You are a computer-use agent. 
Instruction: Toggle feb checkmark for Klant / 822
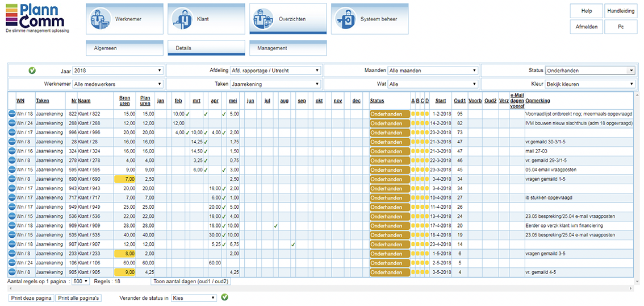(x=187, y=114)
